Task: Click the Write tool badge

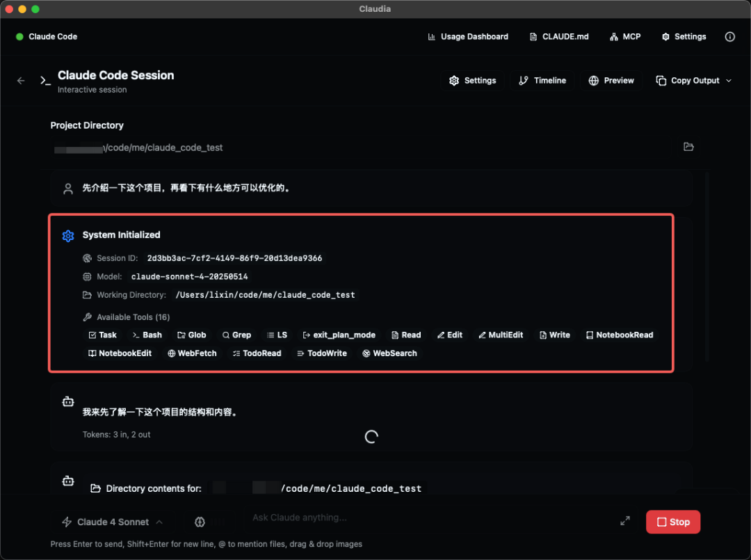Action: coord(555,335)
